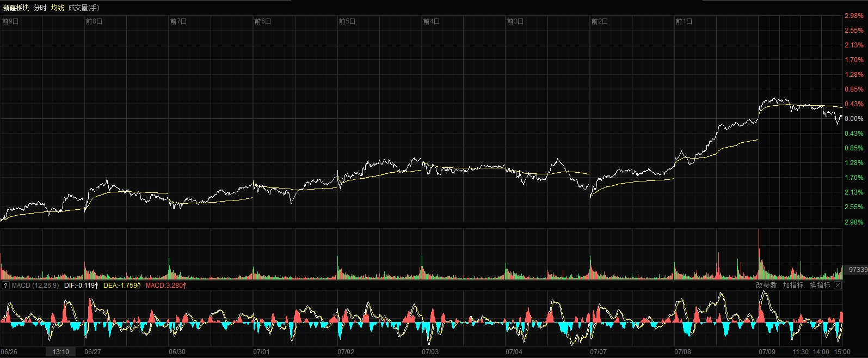Select the 分时 label in header
Image resolution: width=868 pixels, height=358 pixels.
coord(40,8)
